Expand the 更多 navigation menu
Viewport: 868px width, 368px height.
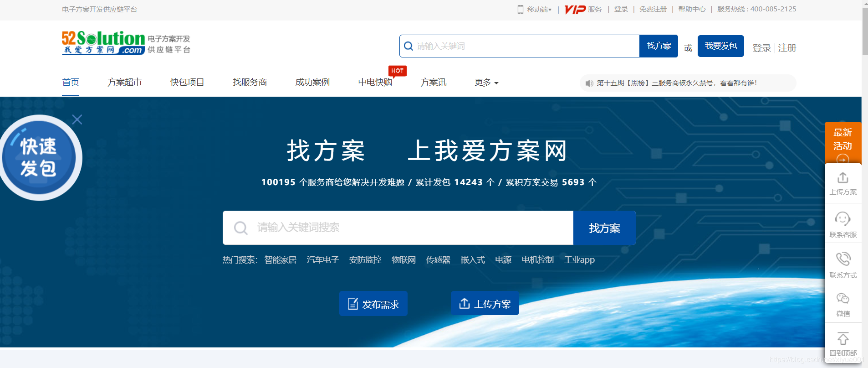486,83
